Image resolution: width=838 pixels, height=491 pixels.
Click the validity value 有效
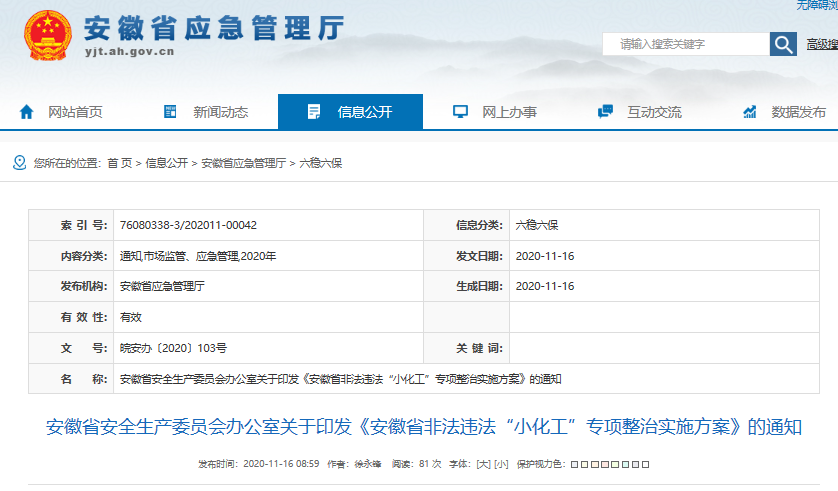130,317
